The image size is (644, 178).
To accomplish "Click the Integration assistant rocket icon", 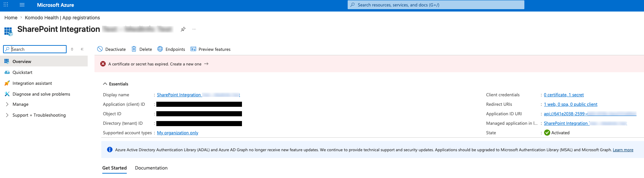I will (x=7, y=83).
